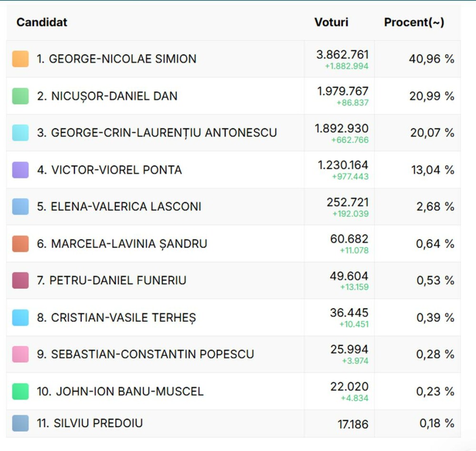
Task: Select the cyan swatch for Antonescu
Action: (20, 133)
